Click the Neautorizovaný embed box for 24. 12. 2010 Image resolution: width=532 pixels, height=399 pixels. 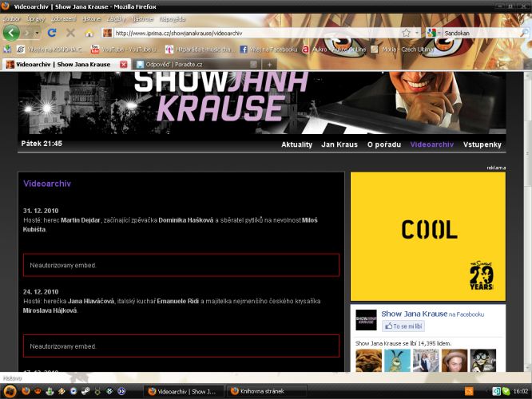tap(181, 346)
